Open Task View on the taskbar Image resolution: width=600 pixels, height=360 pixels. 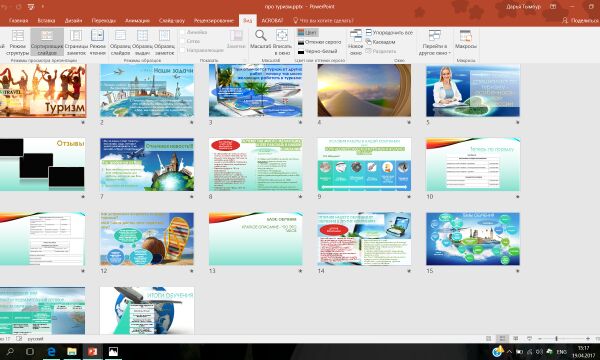point(30,352)
